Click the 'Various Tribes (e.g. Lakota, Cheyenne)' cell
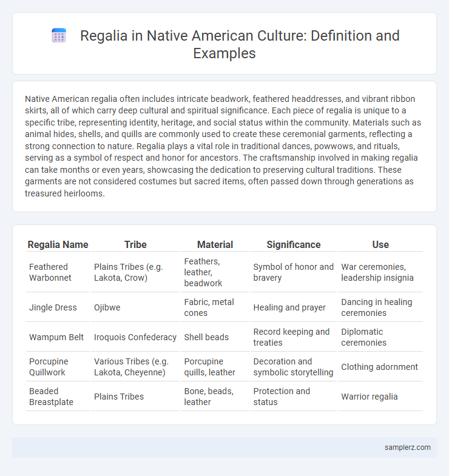Viewport: 449px width, 476px height. [x=135, y=367]
